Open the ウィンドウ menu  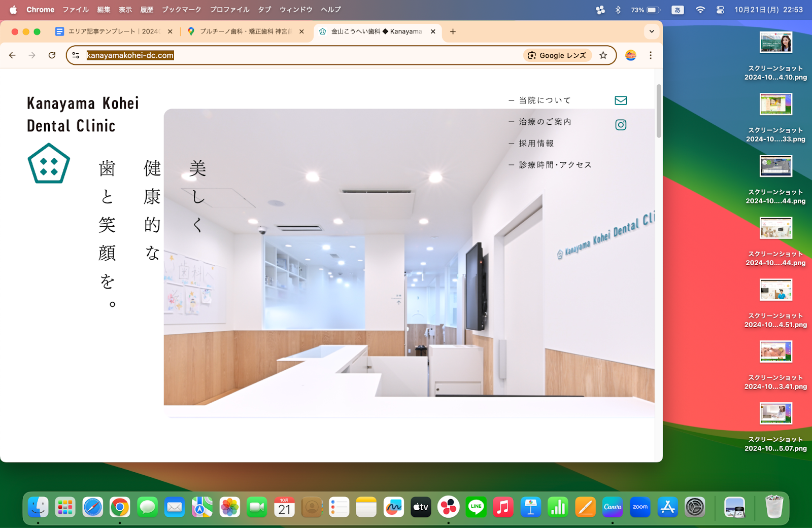(x=296, y=10)
